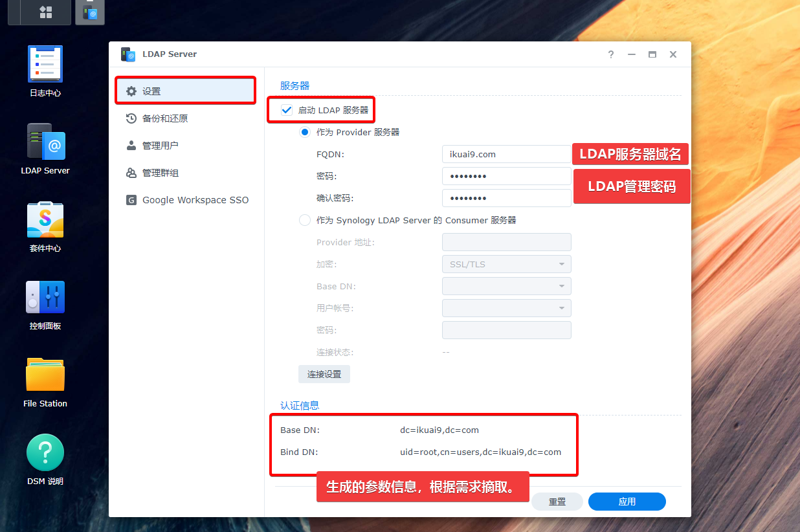Minimize the LDAP Server window
This screenshot has width=800, height=532.
click(631, 54)
